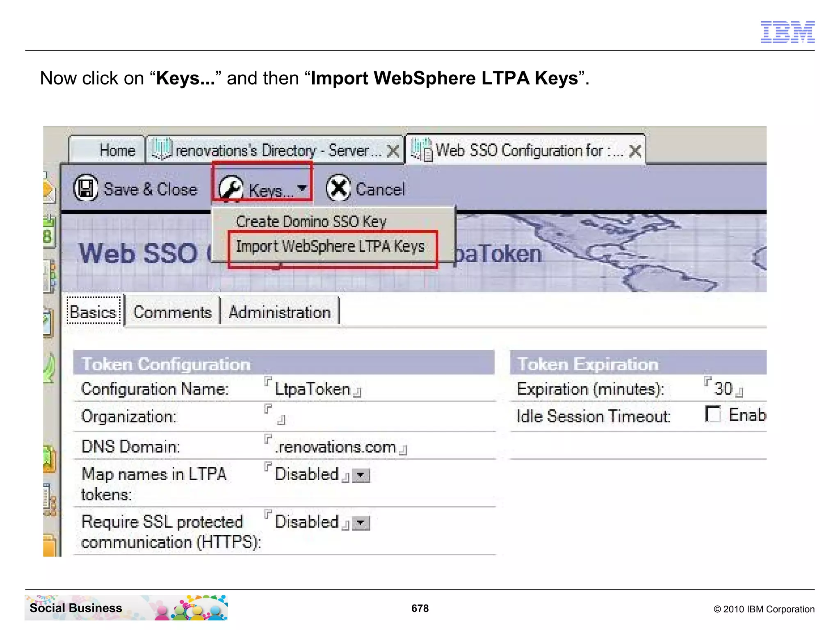Click the Configuration Name field LtpaToken

pos(313,389)
